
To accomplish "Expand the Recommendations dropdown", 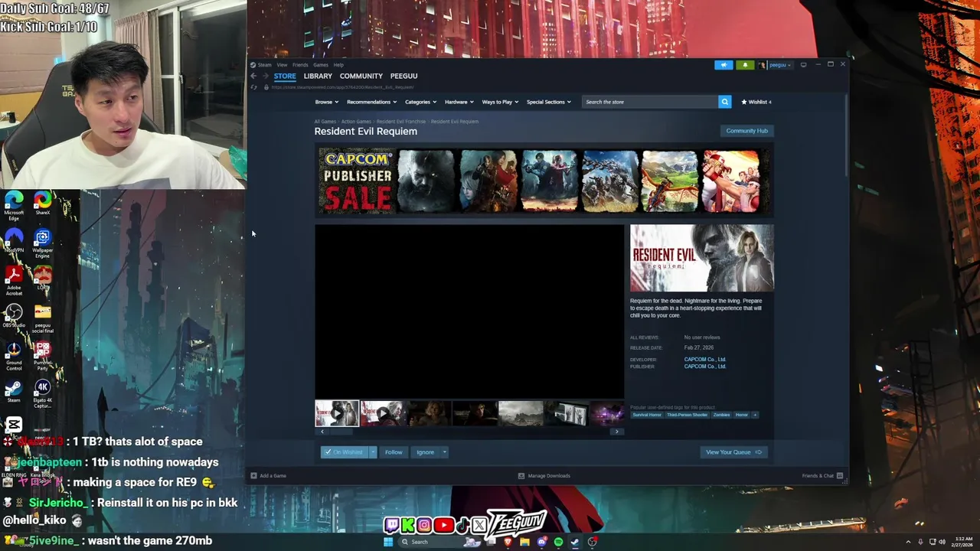I will point(371,102).
